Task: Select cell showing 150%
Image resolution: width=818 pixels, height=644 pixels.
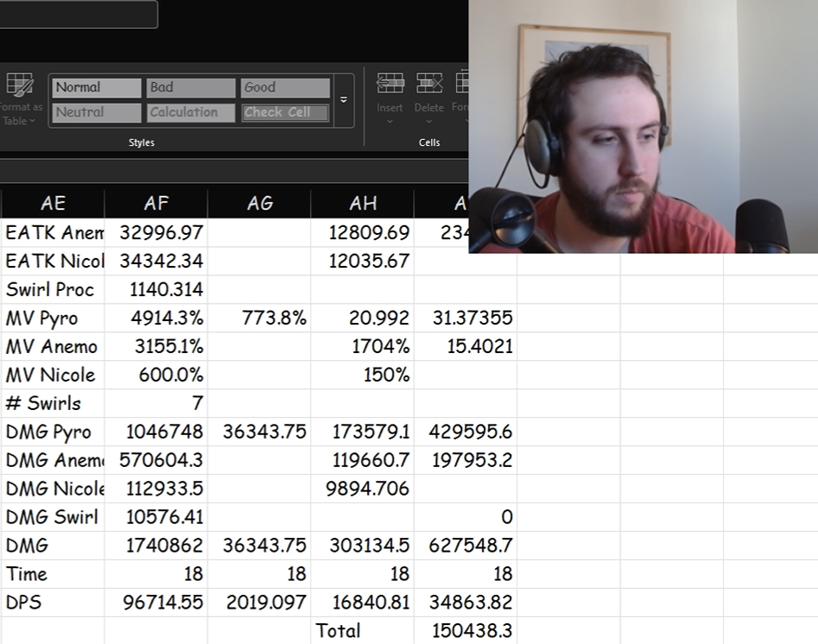Action: coord(363,375)
